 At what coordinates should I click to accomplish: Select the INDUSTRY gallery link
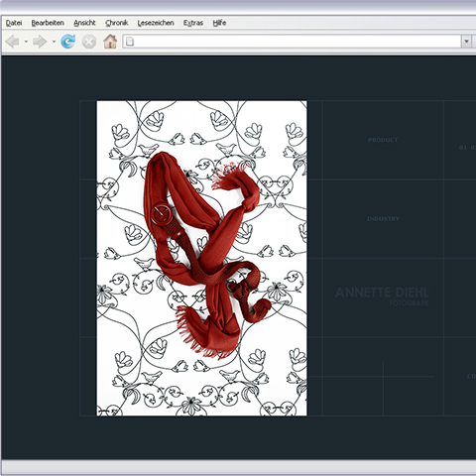point(383,218)
